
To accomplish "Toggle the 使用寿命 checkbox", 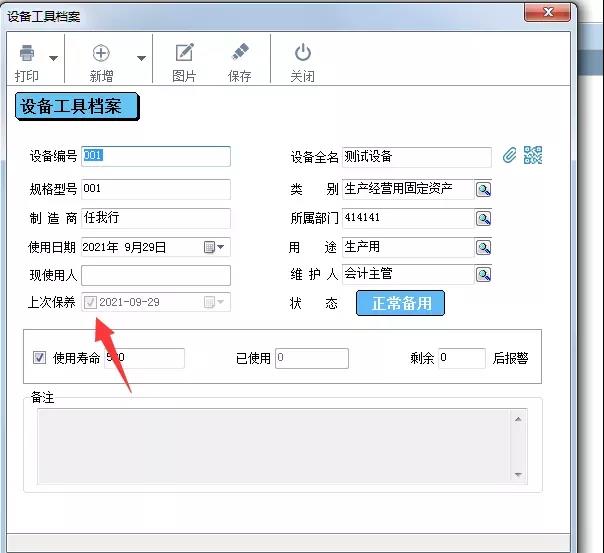I will (39, 358).
